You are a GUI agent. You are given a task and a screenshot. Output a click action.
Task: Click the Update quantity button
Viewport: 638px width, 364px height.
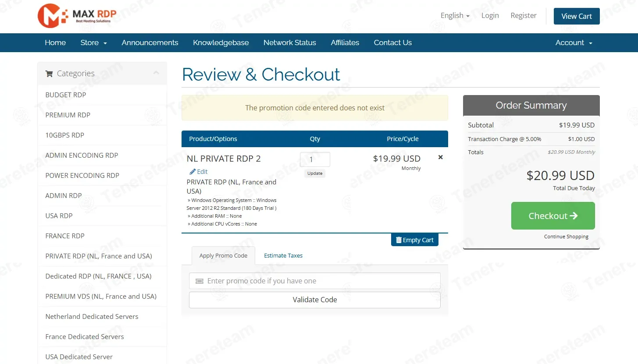coord(314,173)
